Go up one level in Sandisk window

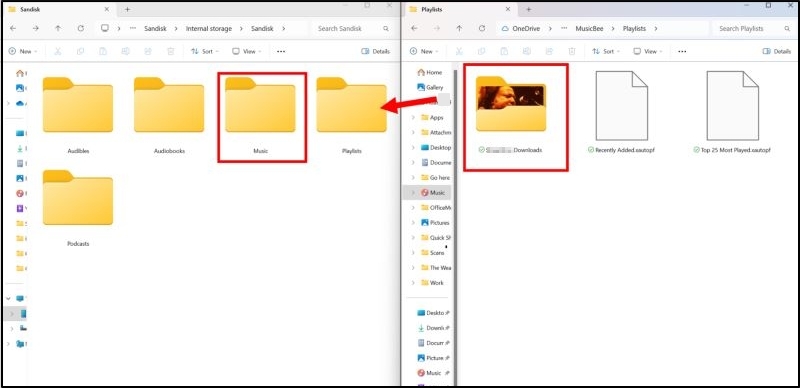click(58, 29)
